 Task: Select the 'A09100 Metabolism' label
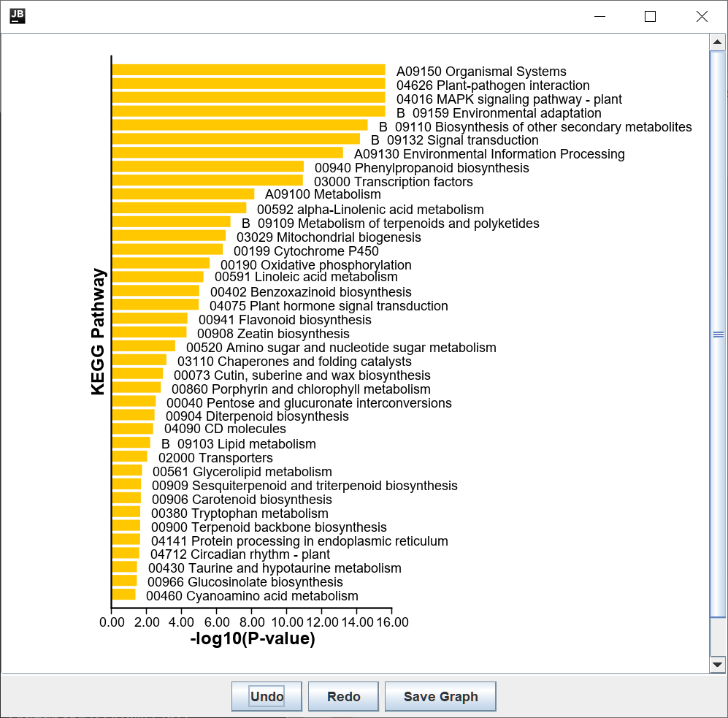pos(323,194)
